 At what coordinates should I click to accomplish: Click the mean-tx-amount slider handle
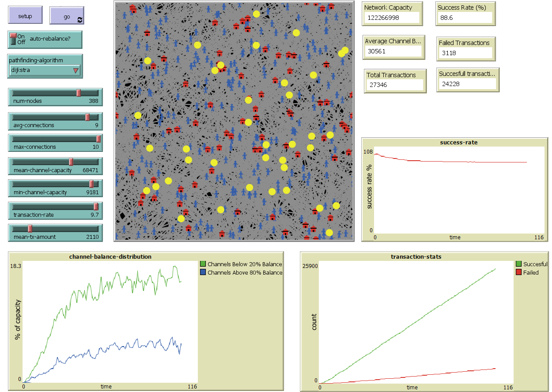point(30,229)
